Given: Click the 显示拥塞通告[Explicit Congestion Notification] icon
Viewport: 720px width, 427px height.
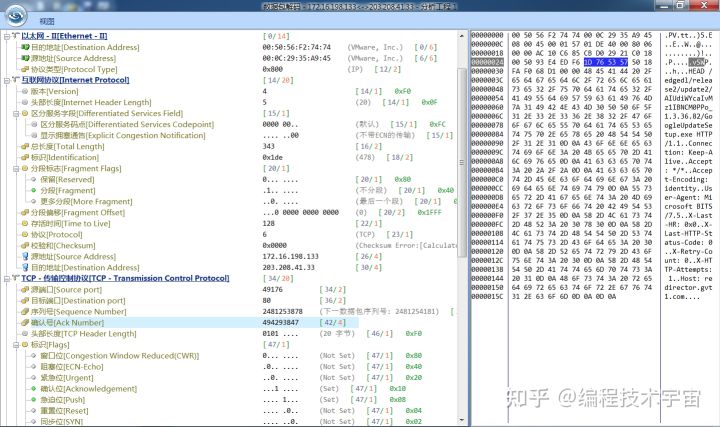Looking at the screenshot, I should (34, 135).
